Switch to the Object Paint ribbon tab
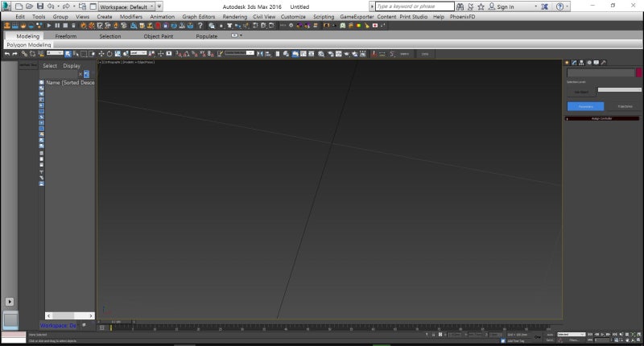 pos(158,36)
